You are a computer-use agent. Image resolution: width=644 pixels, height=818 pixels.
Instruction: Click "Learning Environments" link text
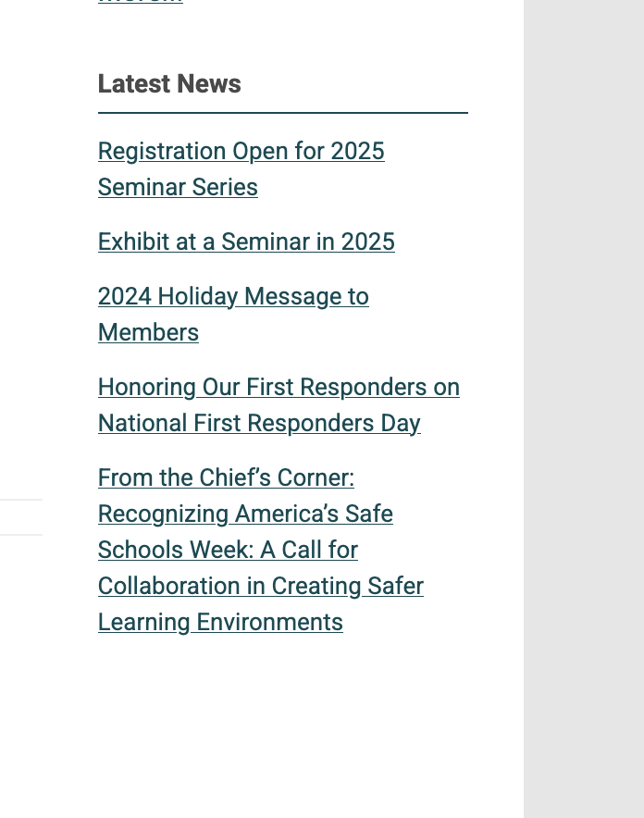pos(220,622)
